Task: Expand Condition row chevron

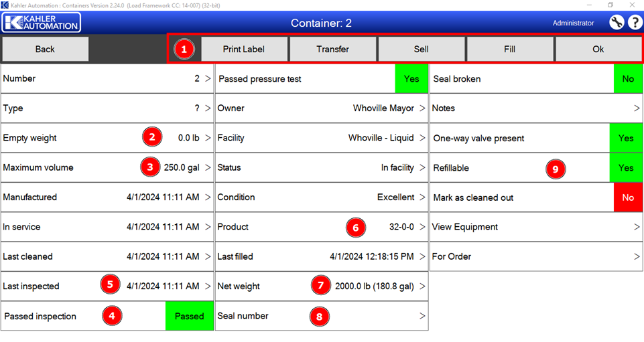Action: pos(422,197)
